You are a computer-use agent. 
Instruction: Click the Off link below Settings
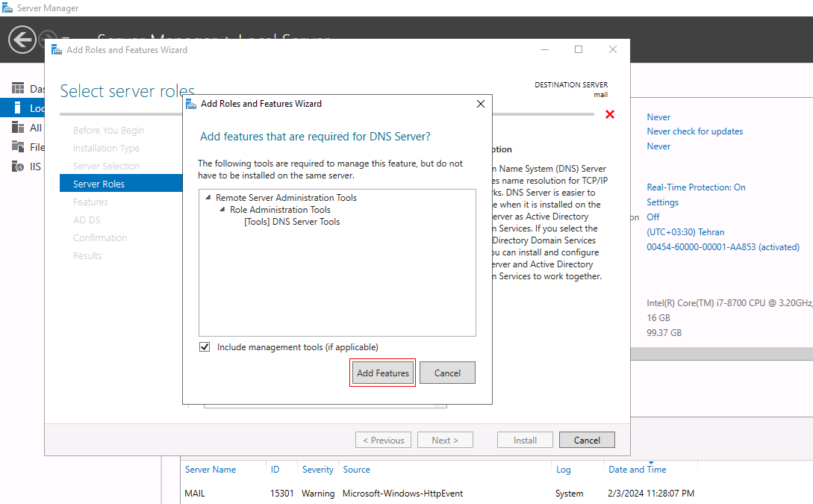[x=653, y=217]
